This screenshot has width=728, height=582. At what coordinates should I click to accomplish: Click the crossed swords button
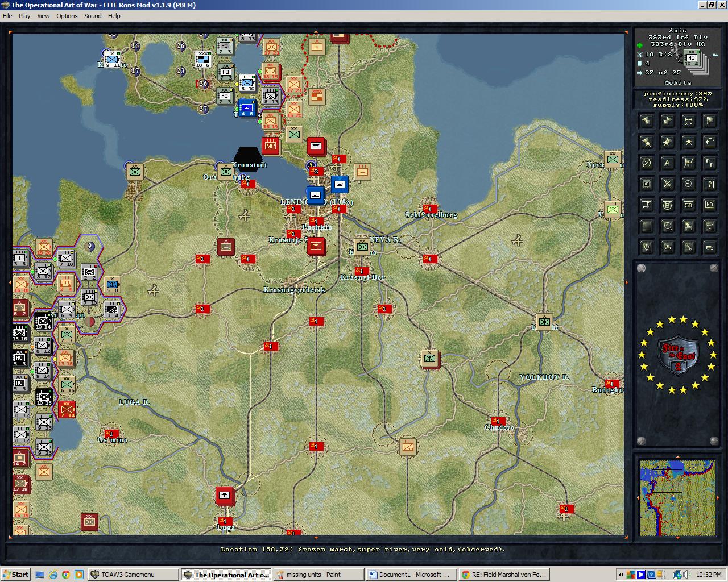pyautogui.click(x=667, y=184)
